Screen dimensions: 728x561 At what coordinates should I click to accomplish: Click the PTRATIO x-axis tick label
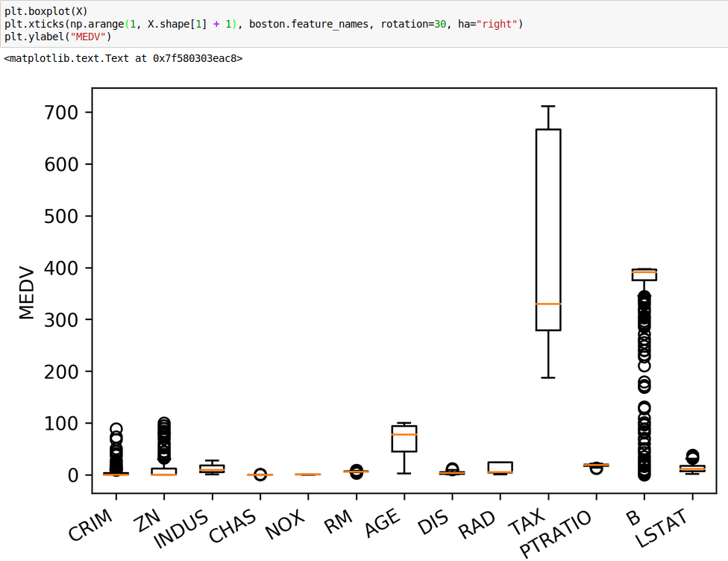556,533
